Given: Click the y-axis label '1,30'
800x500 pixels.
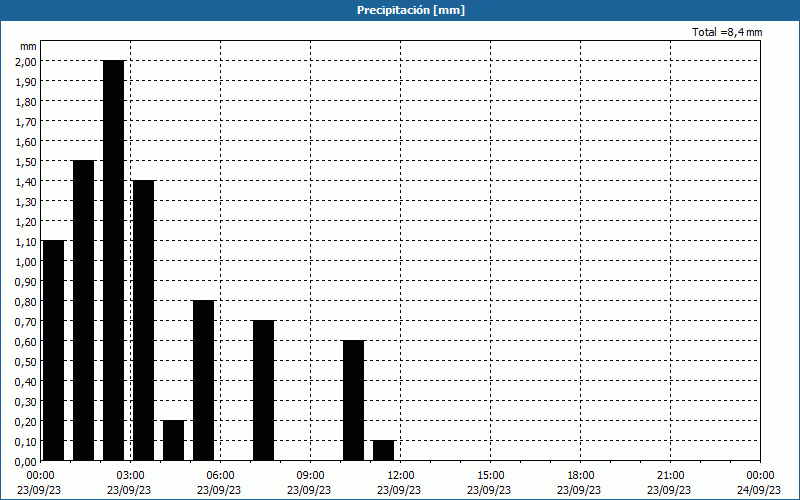Looking at the screenshot, I should pos(28,202).
